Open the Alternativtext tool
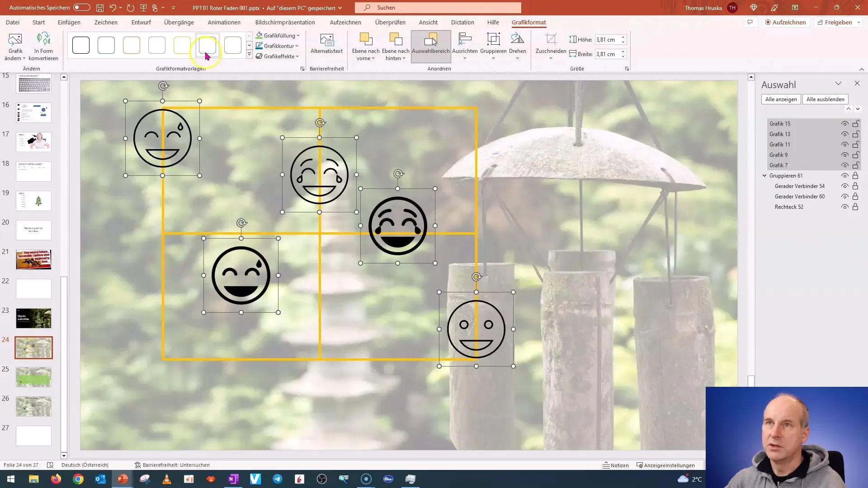 (326, 44)
